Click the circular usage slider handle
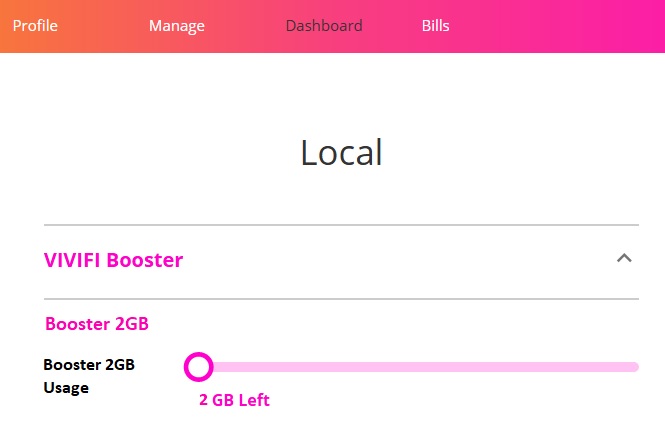This screenshot has width=665, height=438. point(199,367)
